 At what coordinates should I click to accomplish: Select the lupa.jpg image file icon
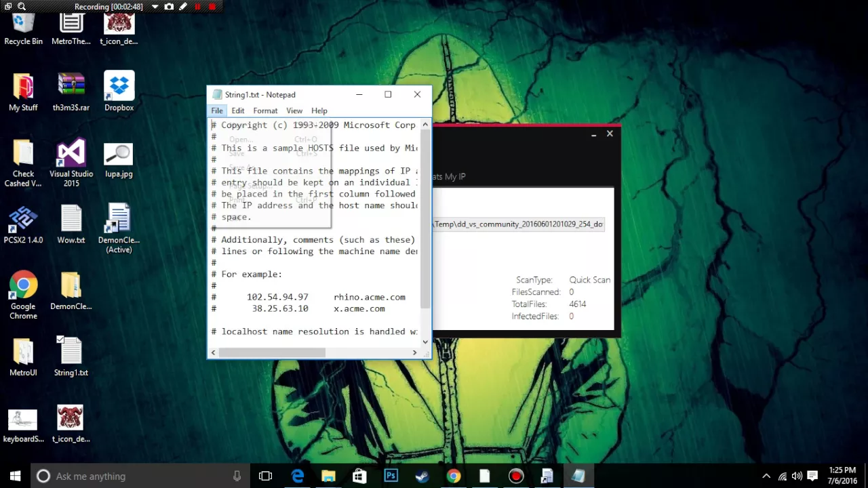[119, 161]
